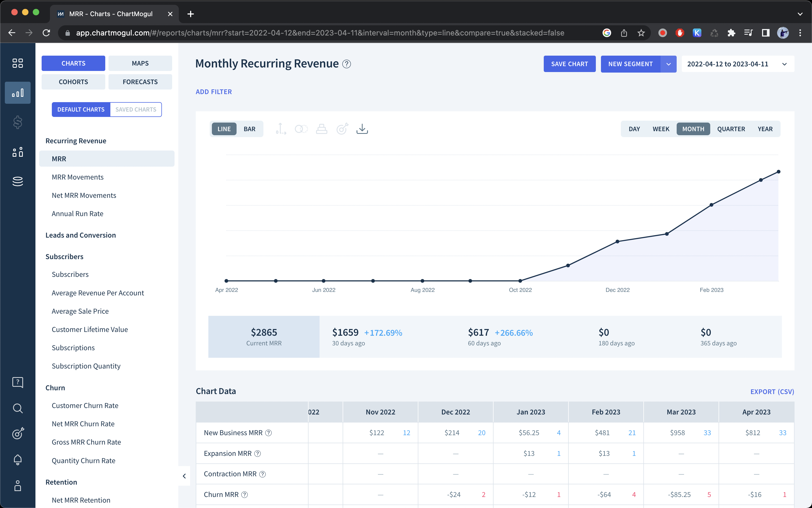Open the MAPS tab
Viewport: 812px width, 508px height.
pos(140,63)
